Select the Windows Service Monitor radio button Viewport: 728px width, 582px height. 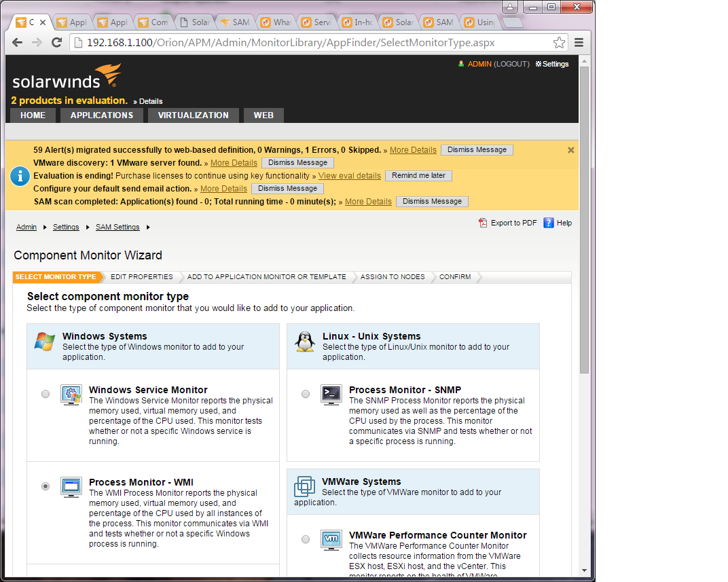45,394
